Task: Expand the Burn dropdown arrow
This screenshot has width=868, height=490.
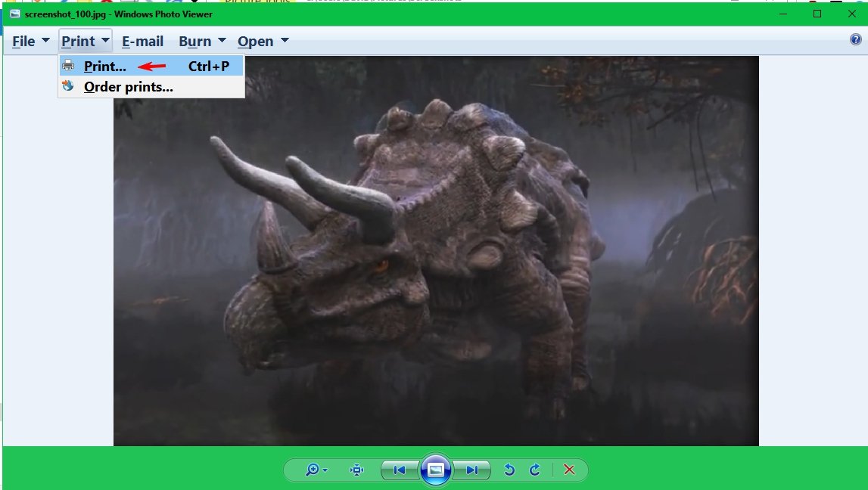Action: [x=222, y=40]
